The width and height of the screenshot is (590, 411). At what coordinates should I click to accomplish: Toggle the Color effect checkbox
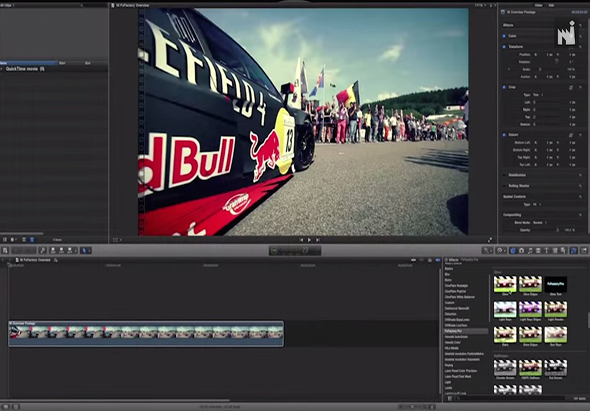(504, 36)
